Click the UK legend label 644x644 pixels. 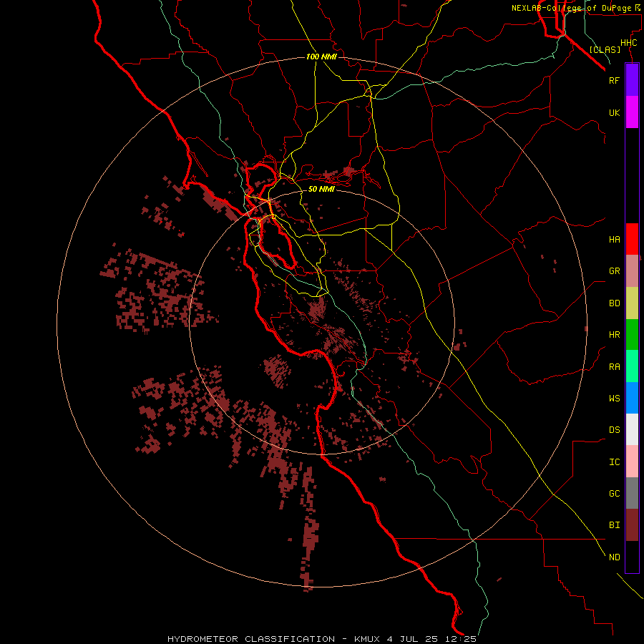point(614,112)
